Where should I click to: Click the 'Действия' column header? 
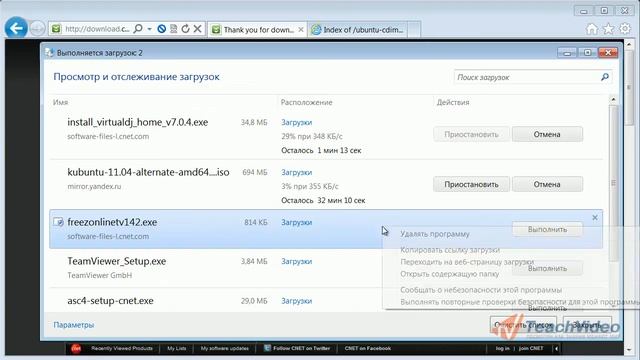(x=453, y=102)
